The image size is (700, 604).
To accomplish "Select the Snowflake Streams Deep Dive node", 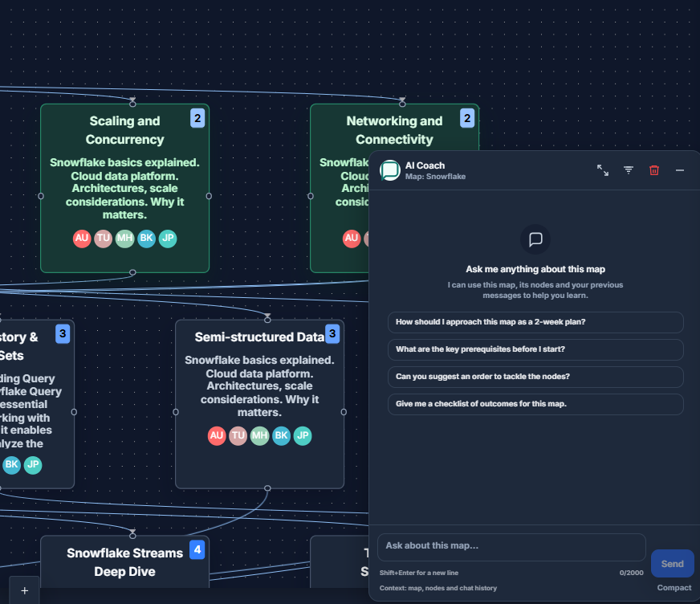I will pyautogui.click(x=124, y=562).
